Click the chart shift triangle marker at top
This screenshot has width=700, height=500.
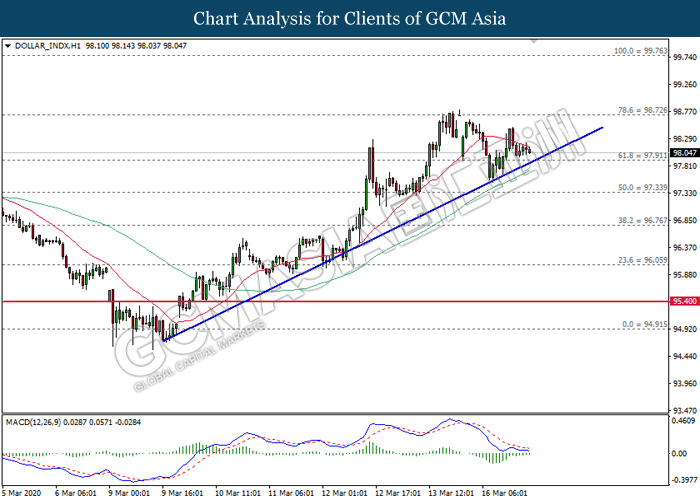pyautogui.click(x=533, y=43)
